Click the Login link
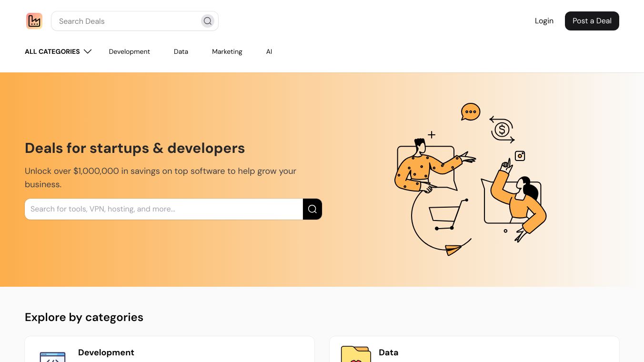Screen dimensions: 644x362 coord(544,21)
